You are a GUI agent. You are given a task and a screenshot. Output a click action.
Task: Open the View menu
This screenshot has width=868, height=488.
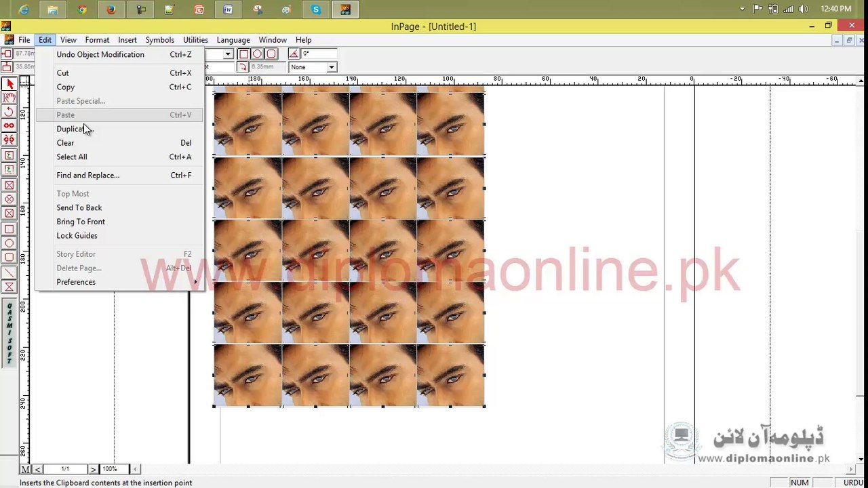tap(68, 40)
